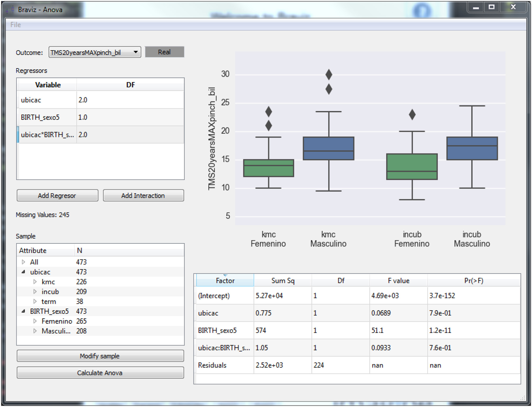Sort results by Factor column
The width and height of the screenshot is (532, 407).
click(225, 281)
